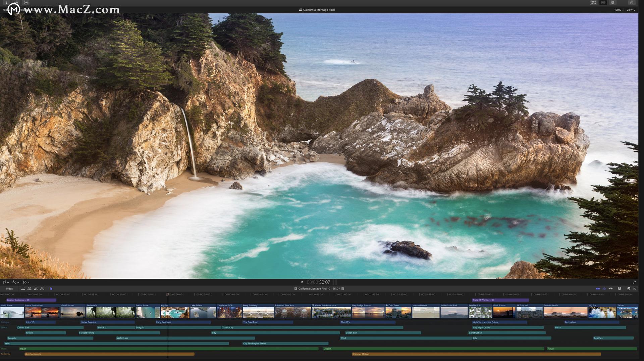Select the Misty Shore clip

12,311
